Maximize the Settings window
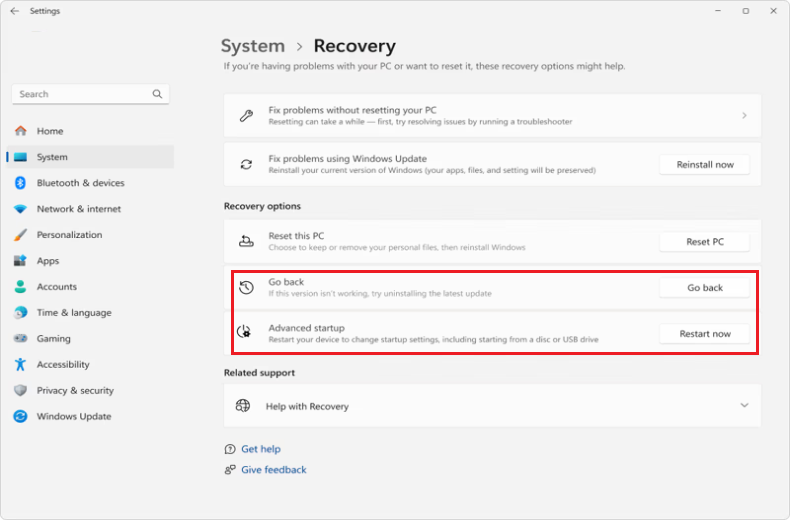 pos(746,11)
